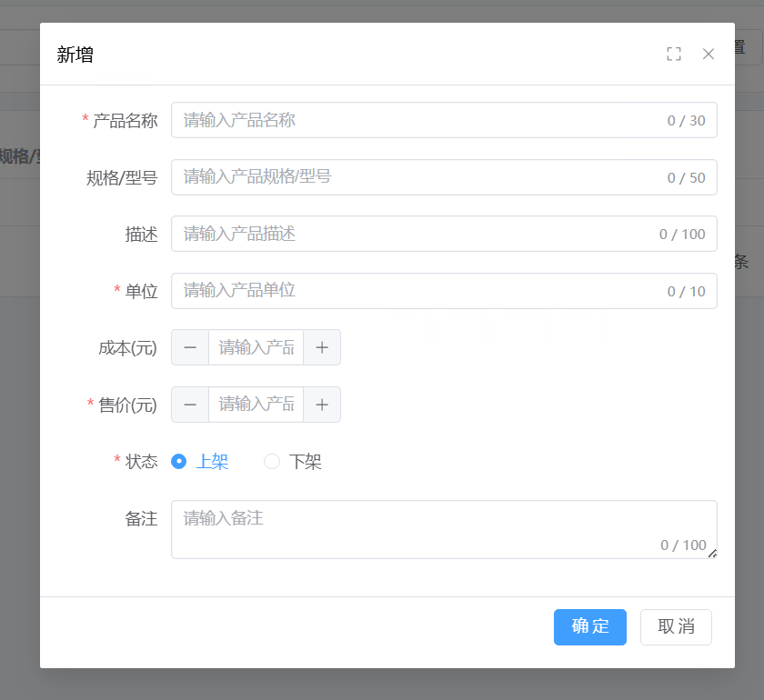Select the 上架 status radio button
764x700 pixels.
point(179,461)
